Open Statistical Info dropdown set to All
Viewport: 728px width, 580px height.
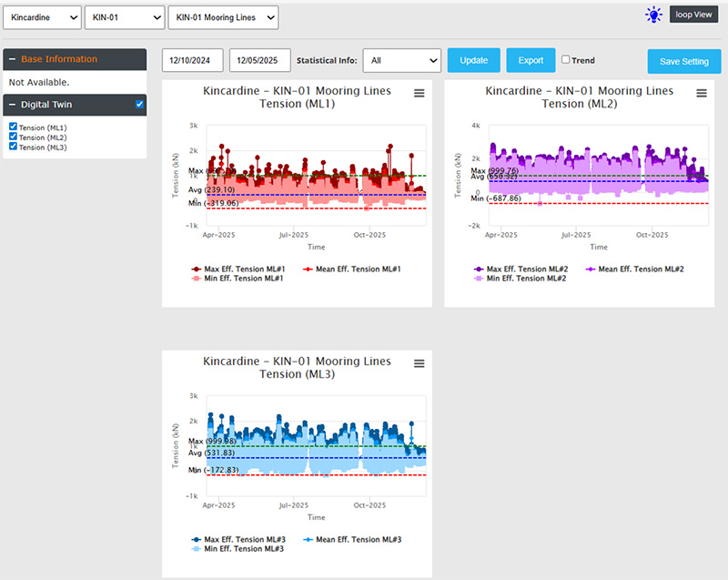[401, 60]
